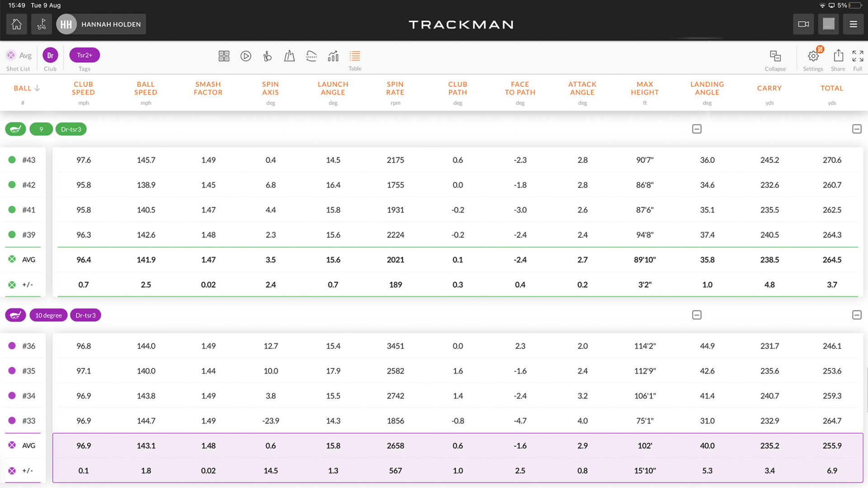Open the dispersion landing view

pyautogui.click(x=289, y=56)
